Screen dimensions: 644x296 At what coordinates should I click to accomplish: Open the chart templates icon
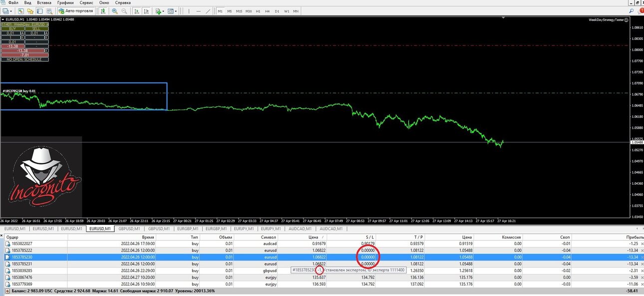(x=170, y=11)
